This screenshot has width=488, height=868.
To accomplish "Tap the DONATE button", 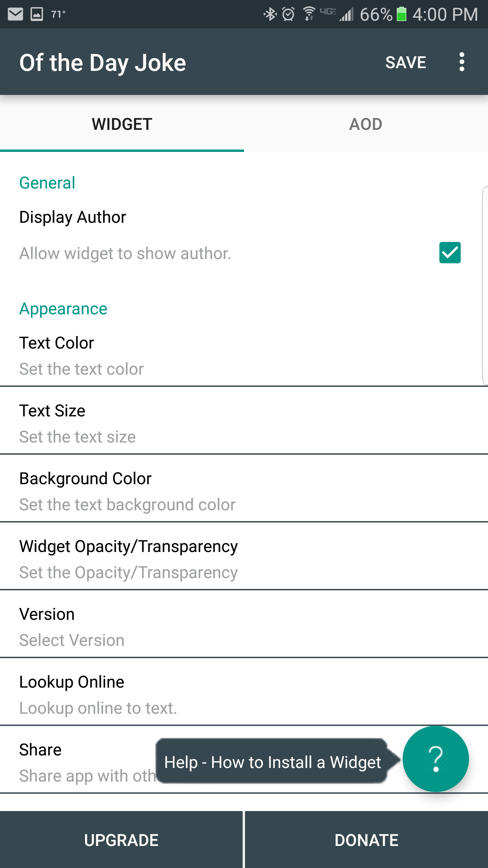I will tap(367, 840).
